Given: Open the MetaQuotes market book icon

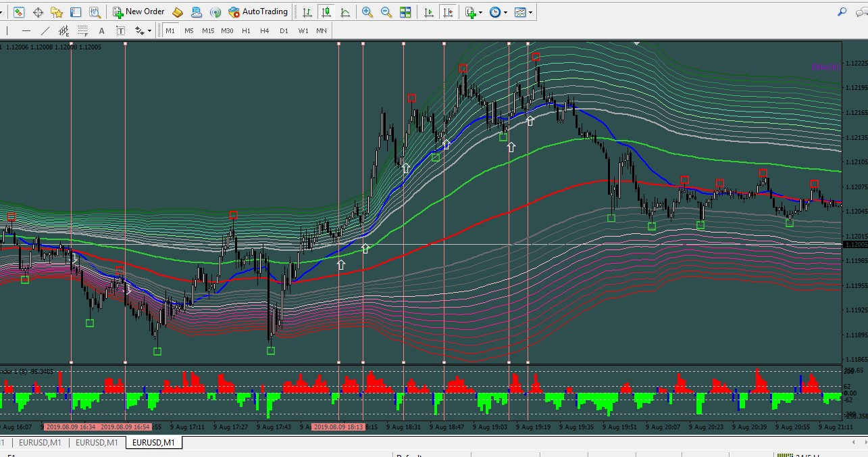Looking at the screenshot, I should 178,12.
